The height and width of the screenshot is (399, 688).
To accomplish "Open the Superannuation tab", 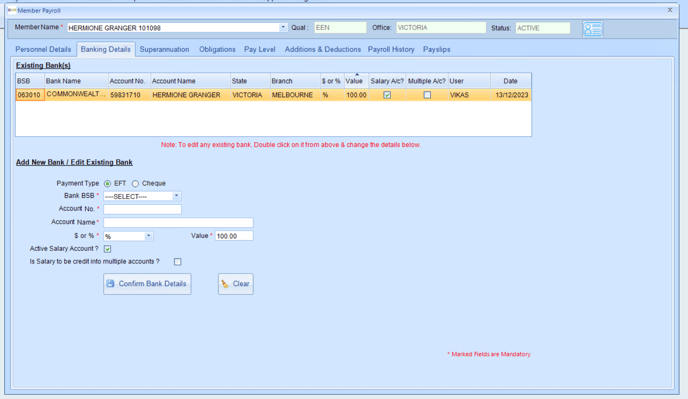I will 165,49.
